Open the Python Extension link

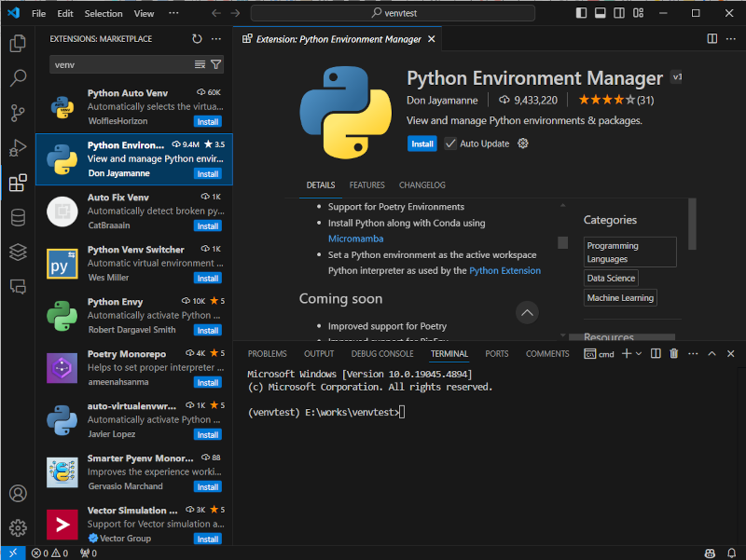tap(504, 270)
